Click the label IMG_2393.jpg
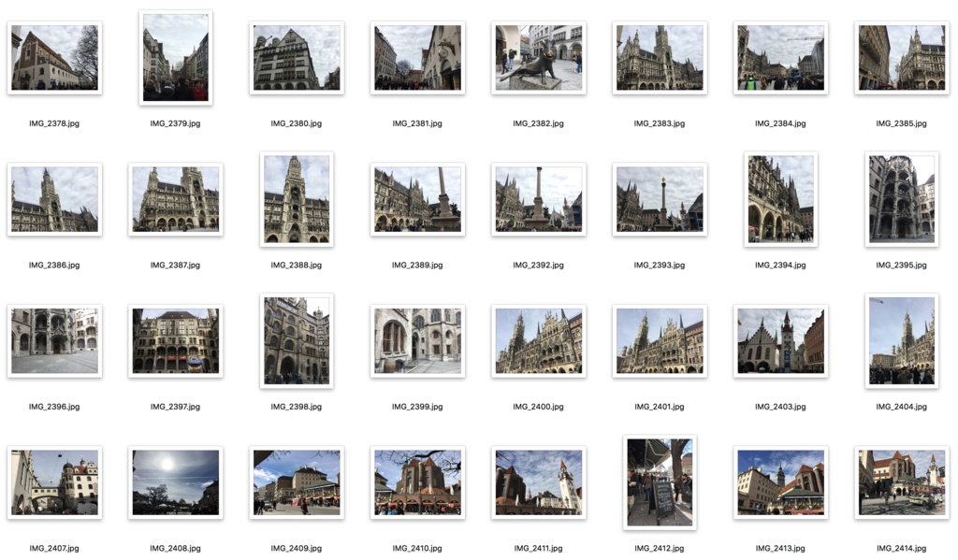This screenshot has width=958, height=560. 660,265
